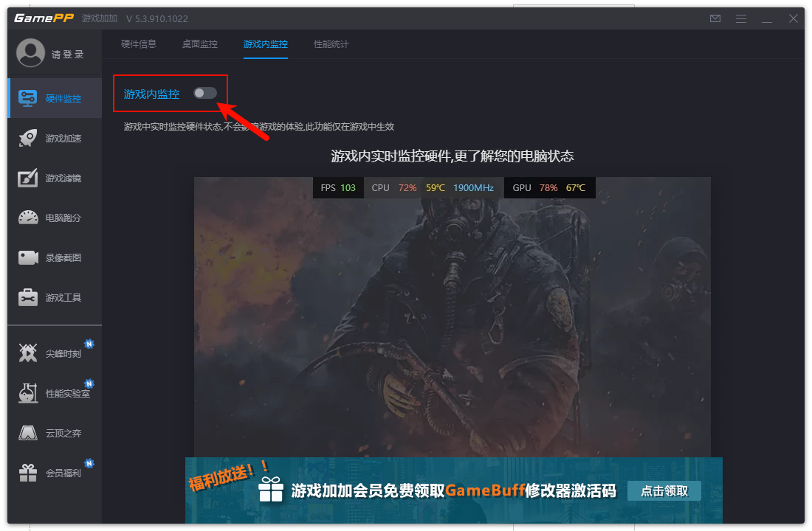Click the CPU 72% readout in preview
This screenshot has width=812, height=531.
coord(394,188)
